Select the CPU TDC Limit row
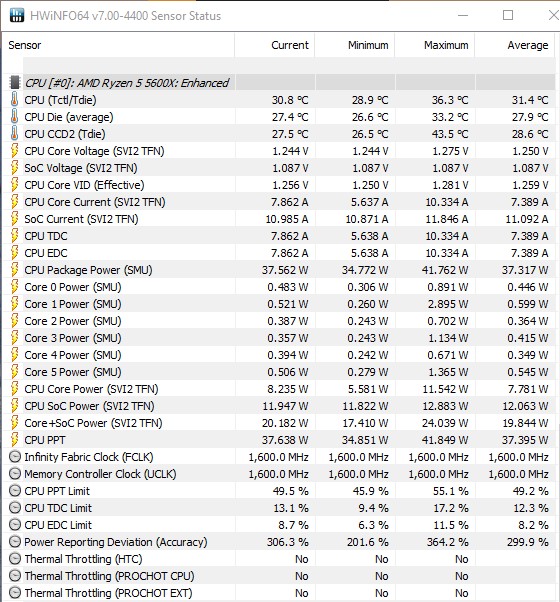 (x=279, y=508)
